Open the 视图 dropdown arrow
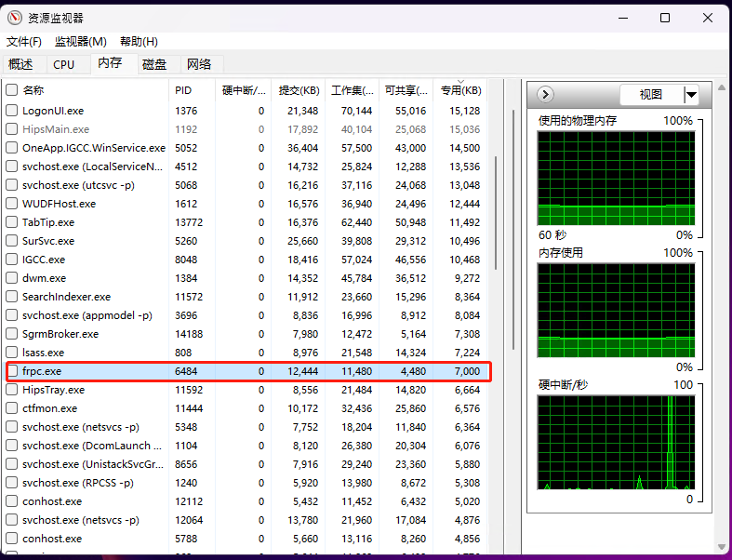 click(691, 95)
